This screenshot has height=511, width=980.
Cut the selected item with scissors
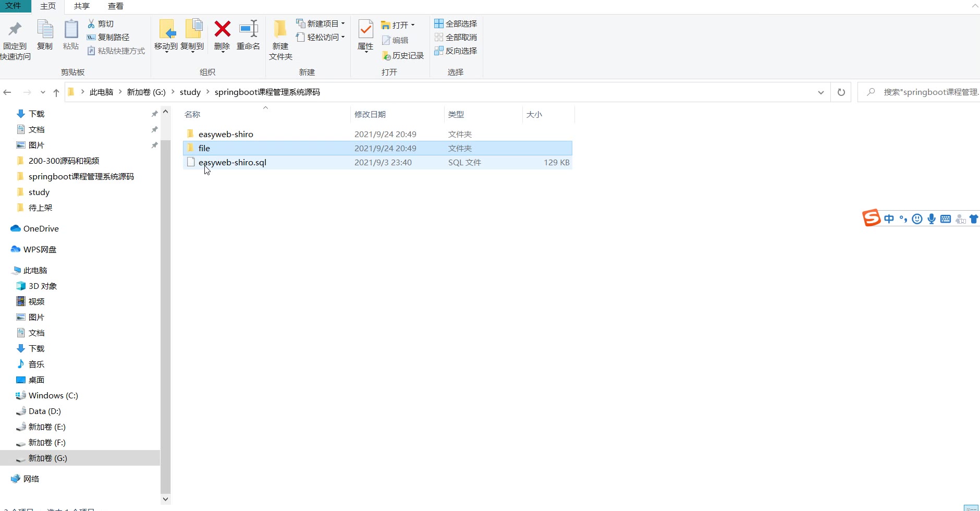pyautogui.click(x=101, y=23)
